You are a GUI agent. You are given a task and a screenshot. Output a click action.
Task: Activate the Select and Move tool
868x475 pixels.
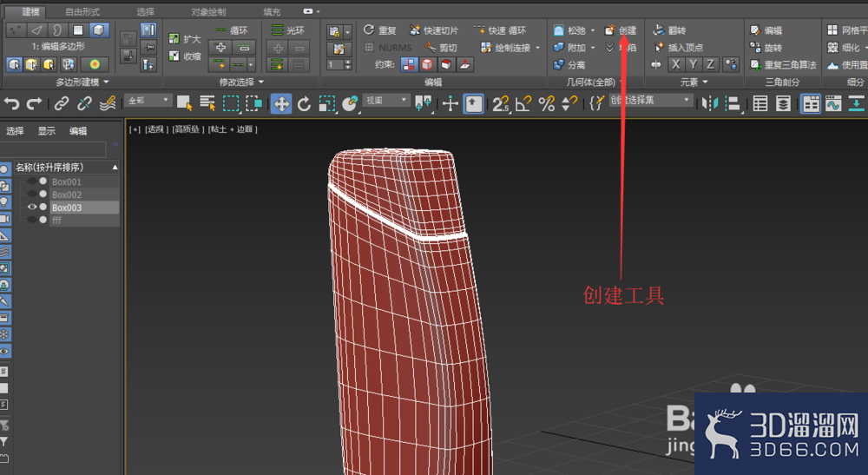281,103
